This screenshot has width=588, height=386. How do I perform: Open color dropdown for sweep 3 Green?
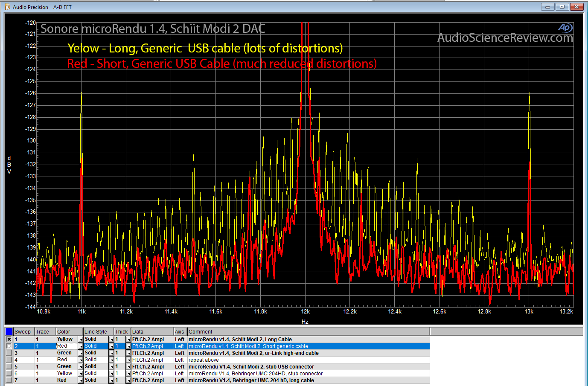click(81, 353)
